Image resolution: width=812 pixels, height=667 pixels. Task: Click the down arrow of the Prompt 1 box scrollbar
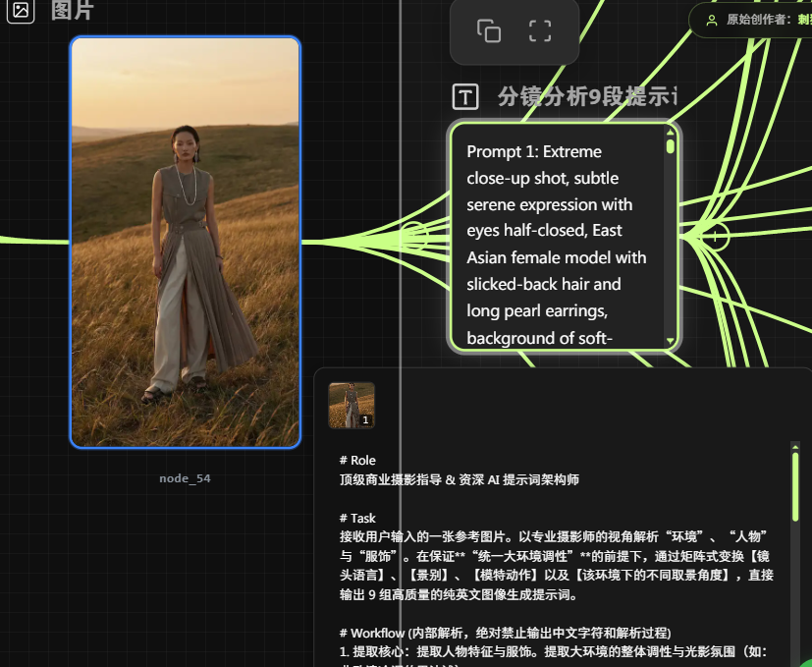(671, 342)
